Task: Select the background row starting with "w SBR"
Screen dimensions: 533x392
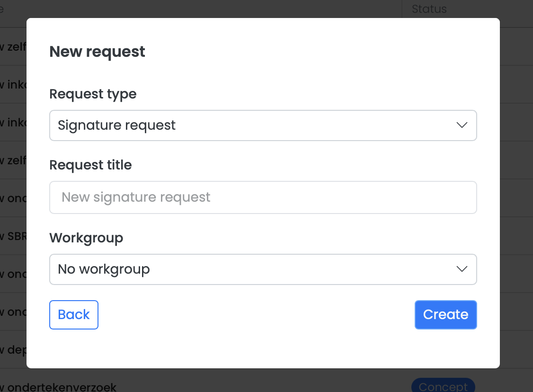Action: (13, 236)
